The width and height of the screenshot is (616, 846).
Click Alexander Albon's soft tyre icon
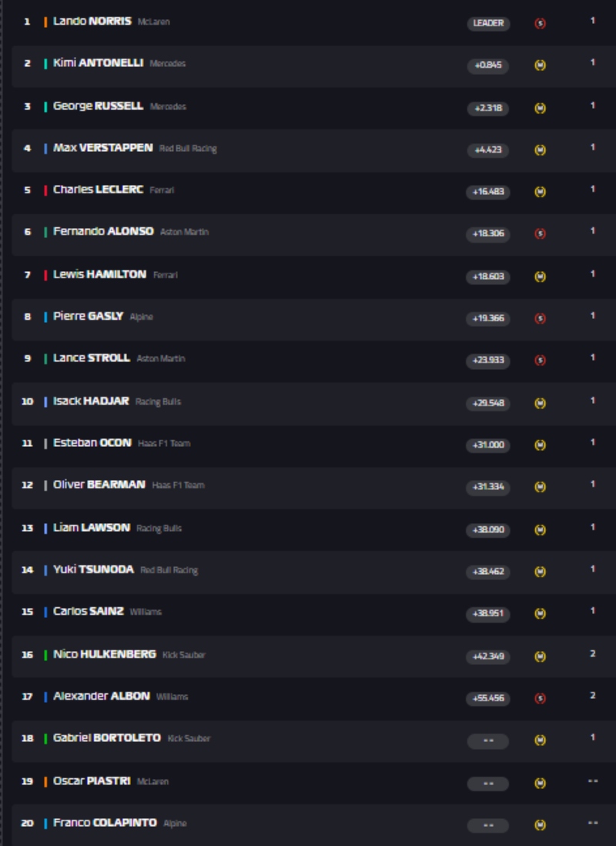(x=540, y=698)
